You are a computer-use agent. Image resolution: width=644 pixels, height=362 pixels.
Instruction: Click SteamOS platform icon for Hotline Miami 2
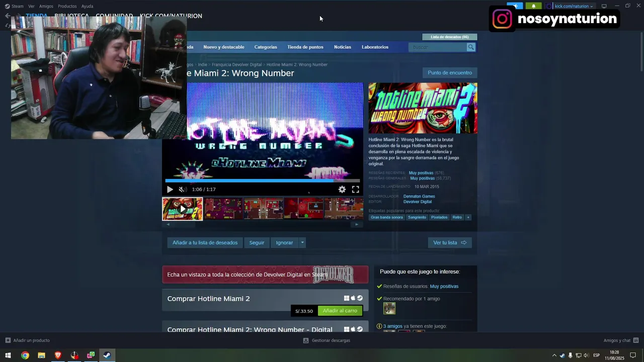click(360, 298)
